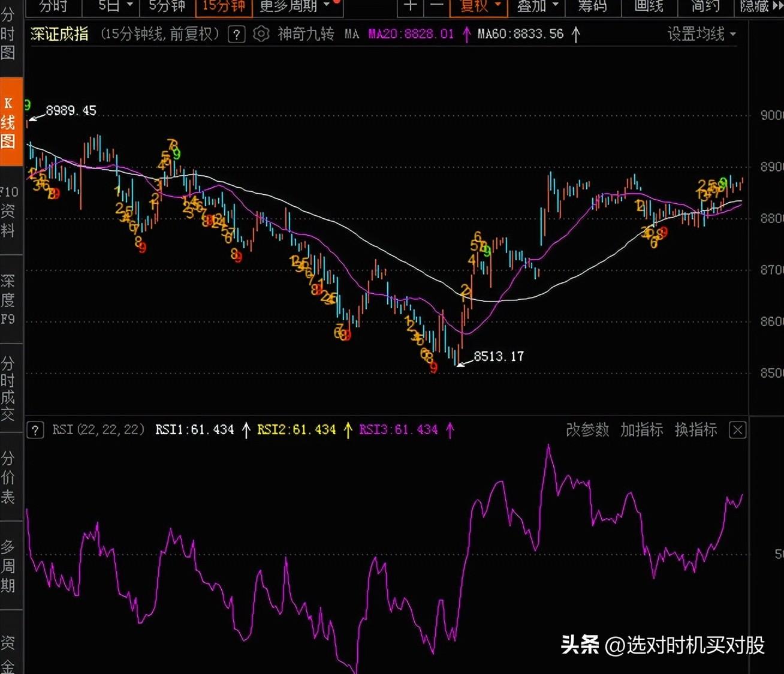Click the MA20:8828.01 value label
Viewport: 784px width, 674px height.
pyautogui.click(x=411, y=34)
